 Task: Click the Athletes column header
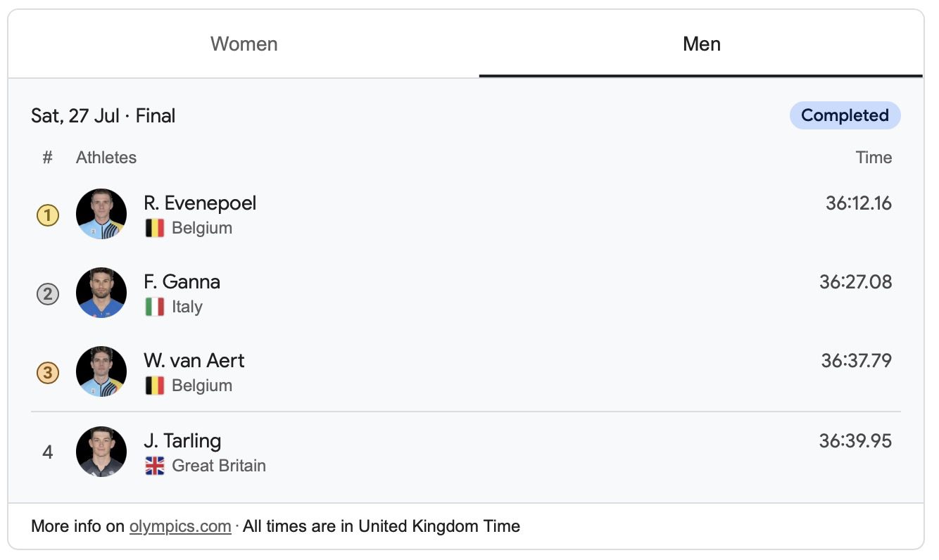tap(106, 158)
